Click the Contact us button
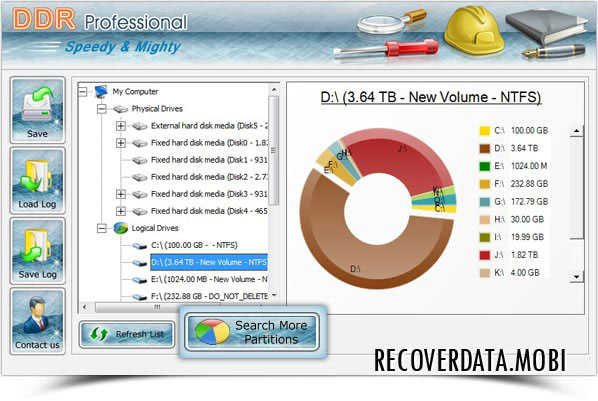 pos(37,321)
